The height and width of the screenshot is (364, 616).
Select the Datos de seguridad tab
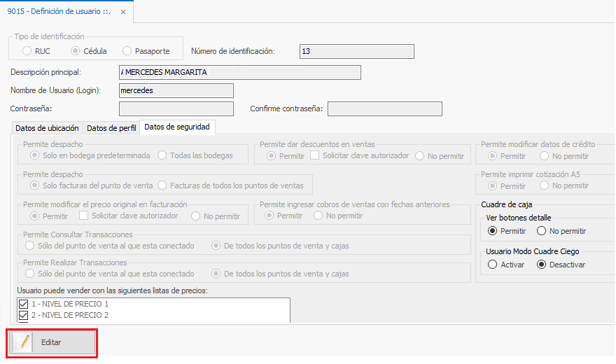[x=176, y=127]
